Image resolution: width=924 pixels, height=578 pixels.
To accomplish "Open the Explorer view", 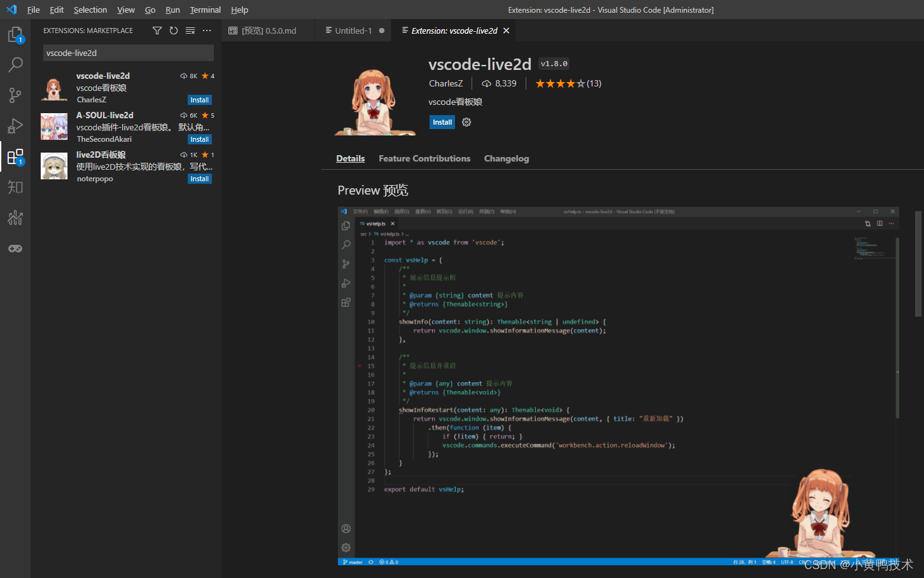I will (x=15, y=35).
